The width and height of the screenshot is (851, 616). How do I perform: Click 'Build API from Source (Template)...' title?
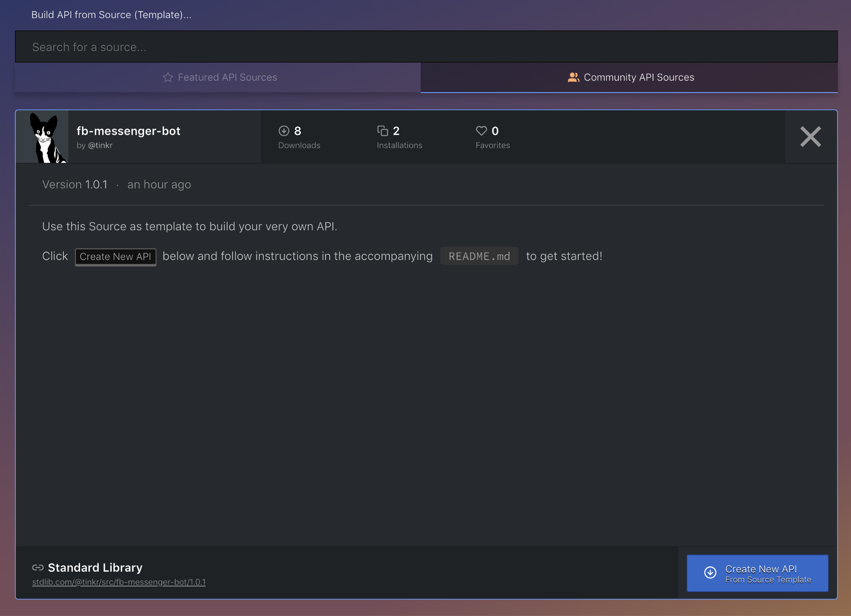tap(111, 15)
